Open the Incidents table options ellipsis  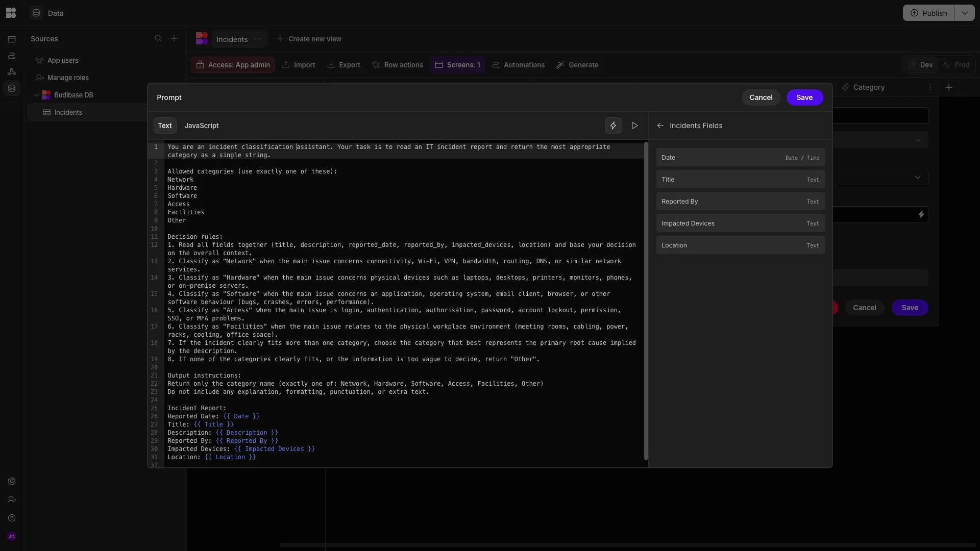[x=258, y=39]
